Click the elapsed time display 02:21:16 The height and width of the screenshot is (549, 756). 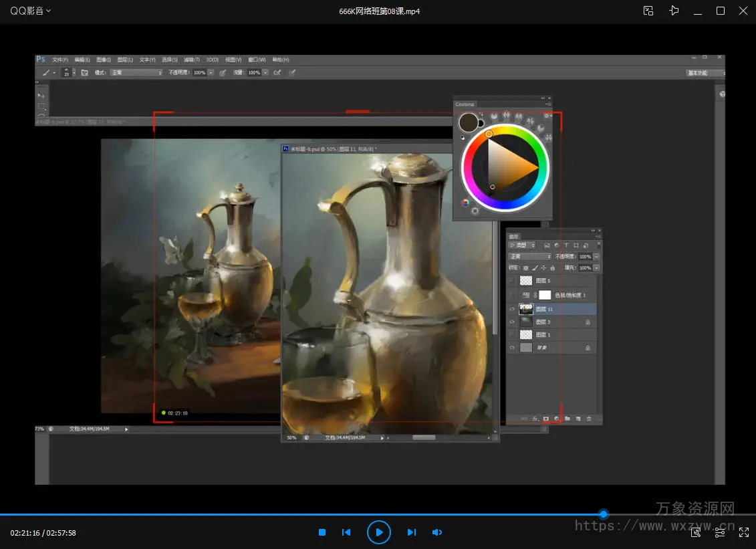[x=25, y=533]
